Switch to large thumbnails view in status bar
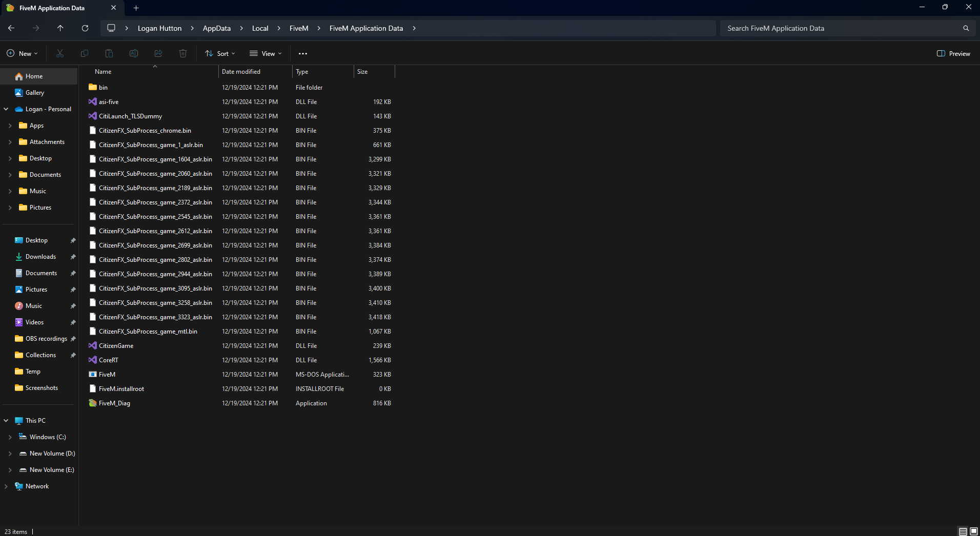Viewport: 980px width, 536px height. [x=974, y=531]
